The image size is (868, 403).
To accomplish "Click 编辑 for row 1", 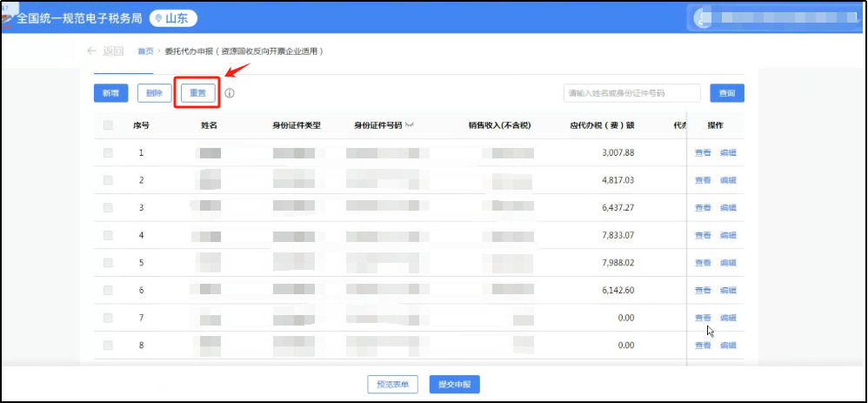I will click(x=728, y=152).
